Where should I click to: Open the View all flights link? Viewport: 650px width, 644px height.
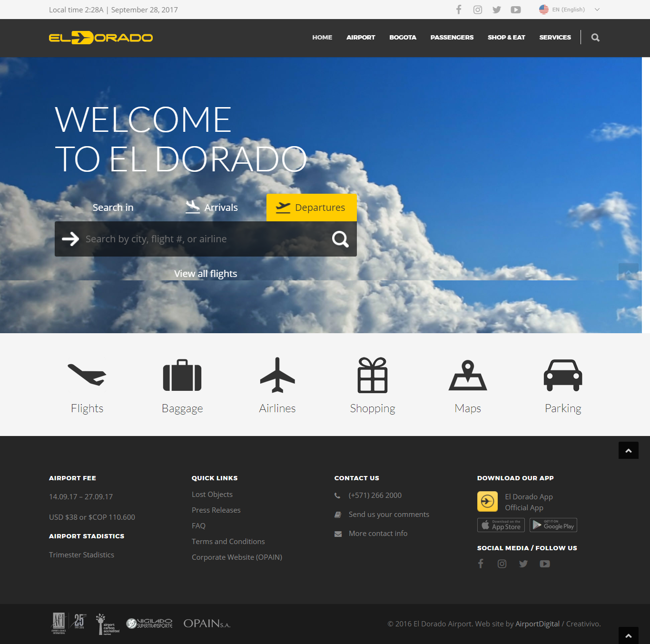206,274
